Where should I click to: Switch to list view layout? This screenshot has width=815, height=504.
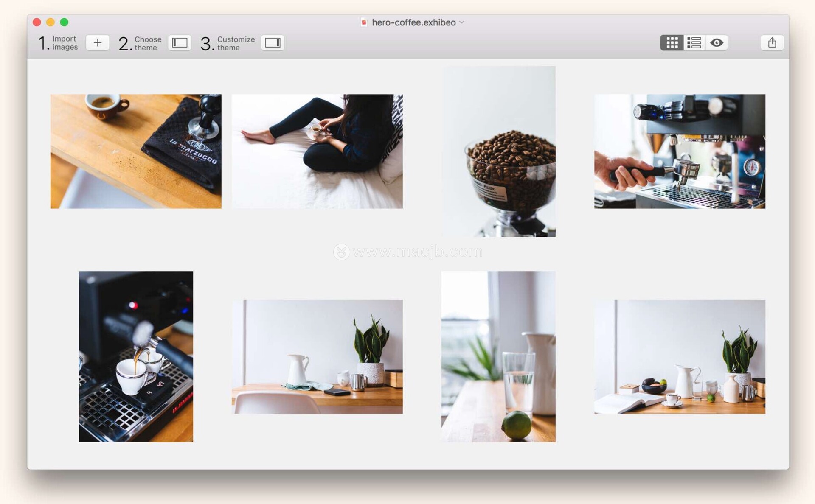pos(694,43)
